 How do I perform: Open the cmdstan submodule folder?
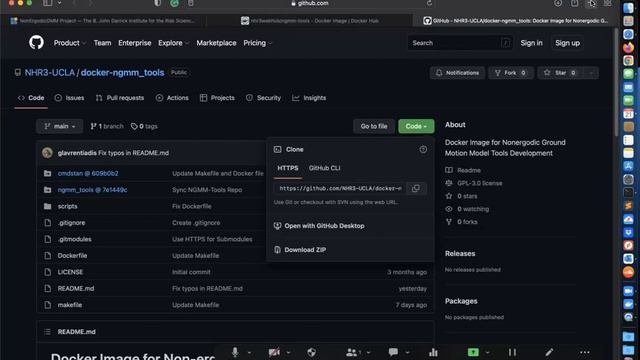click(88, 173)
